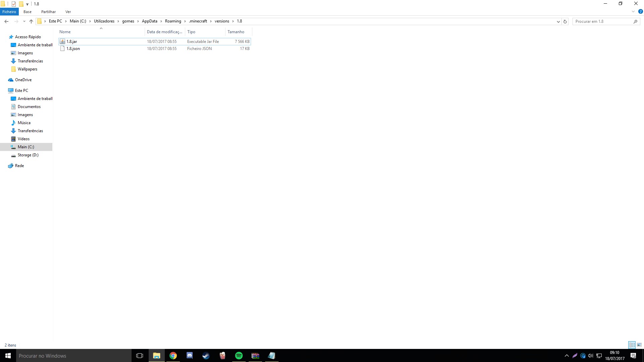Screen dimensions: 644x362
Task: Open network icon in system tray
Action: coord(599,356)
